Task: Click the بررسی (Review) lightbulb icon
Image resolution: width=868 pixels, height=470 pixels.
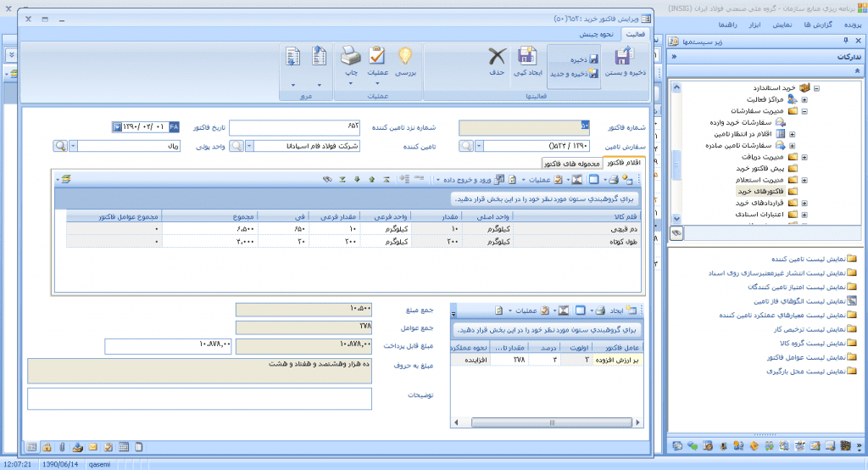Action: 406,58
